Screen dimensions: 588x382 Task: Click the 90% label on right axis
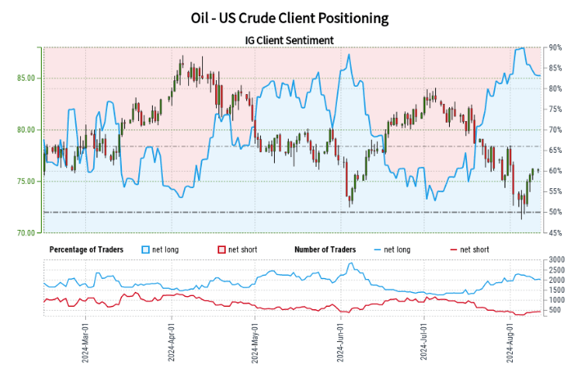pos(555,47)
